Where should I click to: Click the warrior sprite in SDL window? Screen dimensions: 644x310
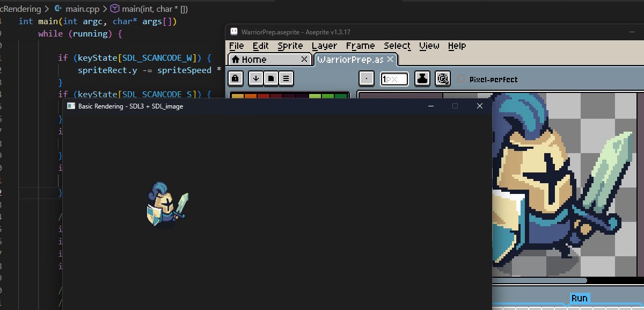click(x=167, y=205)
